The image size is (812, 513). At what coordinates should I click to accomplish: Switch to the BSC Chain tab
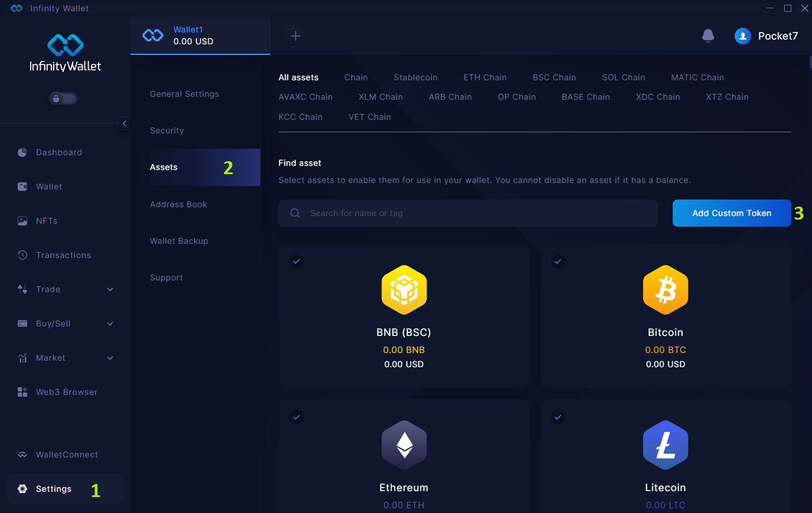click(x=554, y=77)
